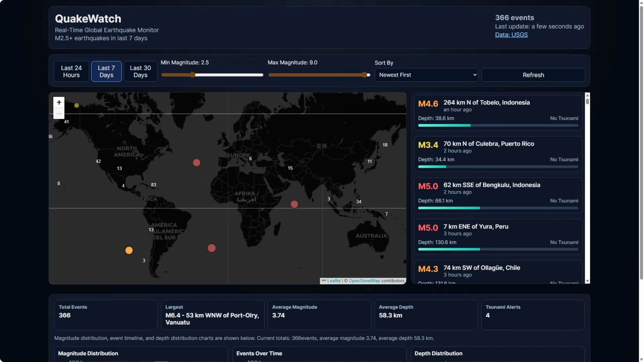Click the red earthquake marker in the North Atlantic
Image resolution: width=644 pixels, height=362 pixels.
(x=197, y=163)
